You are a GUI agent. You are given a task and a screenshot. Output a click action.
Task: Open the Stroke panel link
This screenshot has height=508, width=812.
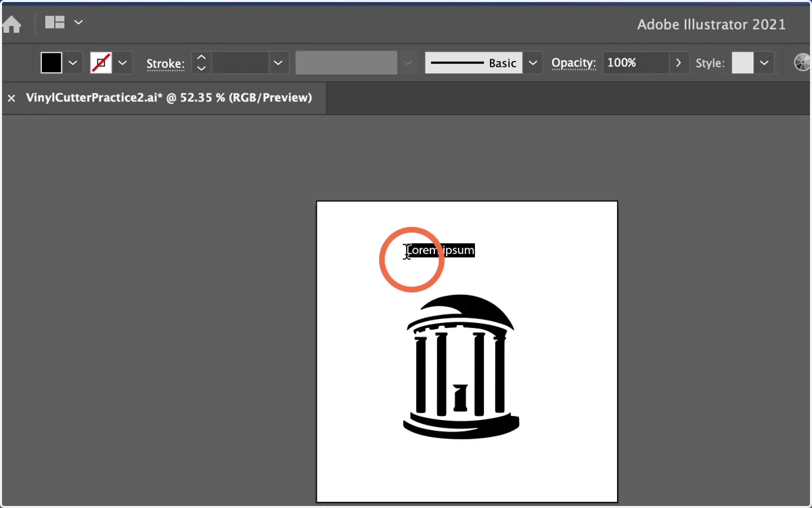[x=166, y=64]
